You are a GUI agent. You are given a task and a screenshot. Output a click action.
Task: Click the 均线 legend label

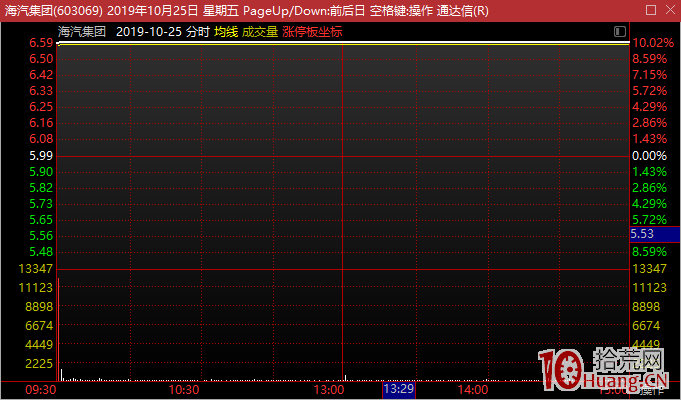pos(226,32)
